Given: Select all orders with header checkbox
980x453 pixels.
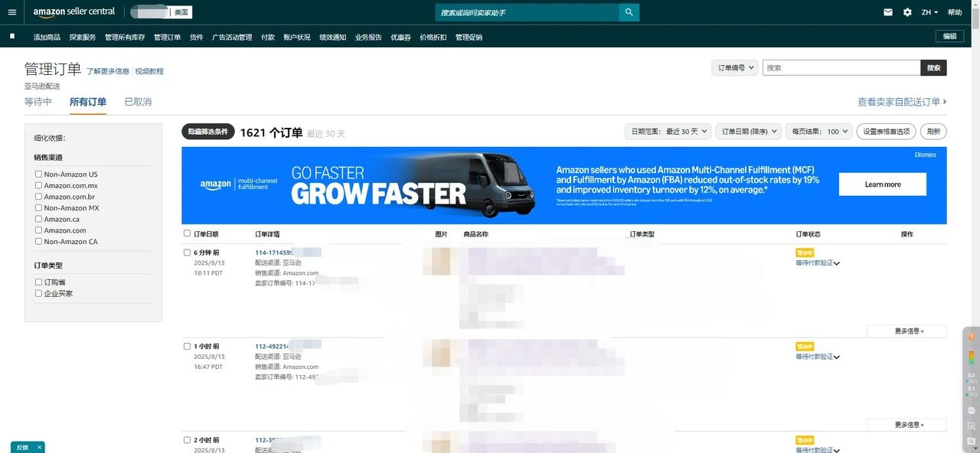Looking at the screenshot, I should (187, 233).
